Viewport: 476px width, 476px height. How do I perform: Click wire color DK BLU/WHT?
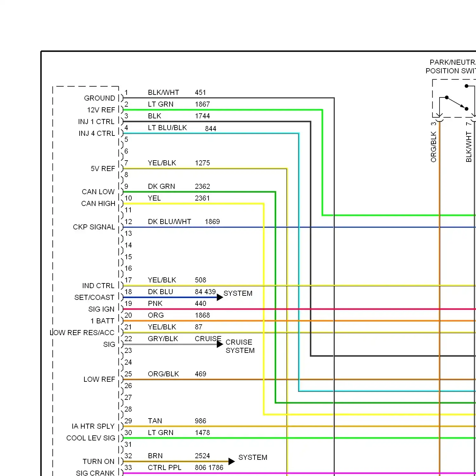point(169,221)
